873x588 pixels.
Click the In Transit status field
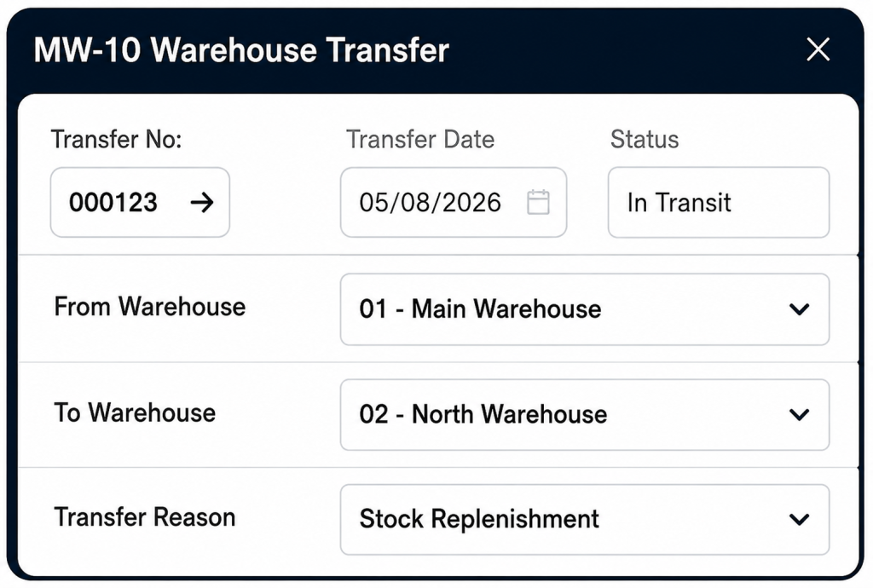[x=718, y=203]
